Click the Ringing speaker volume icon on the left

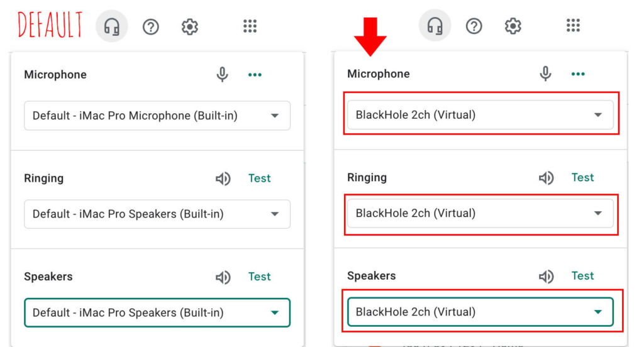pos(223,179)
